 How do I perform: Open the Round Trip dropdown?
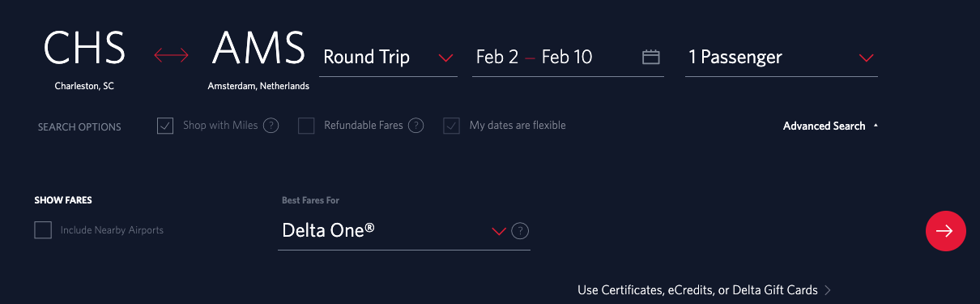[x=389, y=58]
